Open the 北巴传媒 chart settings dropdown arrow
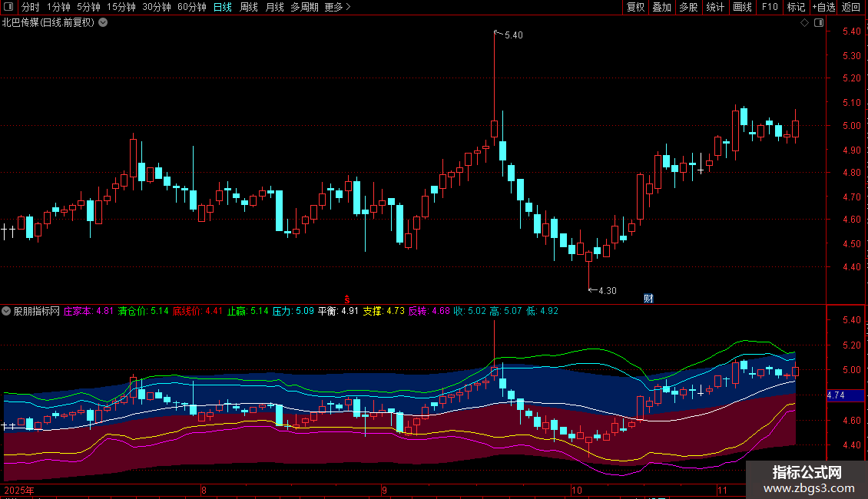The image size is (868, 499). click(103, 23)
